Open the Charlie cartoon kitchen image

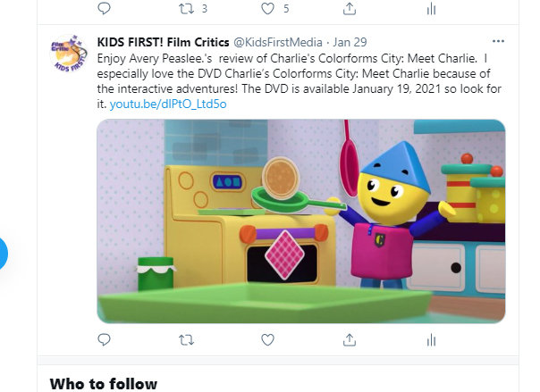(x=301, y=221)
